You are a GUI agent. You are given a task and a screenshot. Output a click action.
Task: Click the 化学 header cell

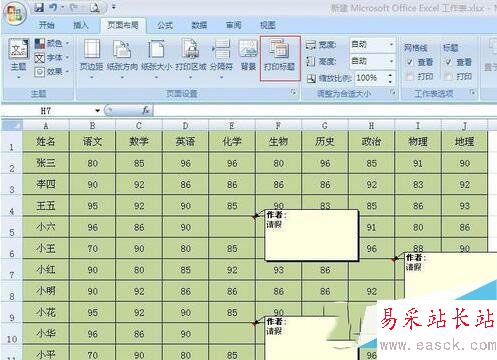pos(232,142)
